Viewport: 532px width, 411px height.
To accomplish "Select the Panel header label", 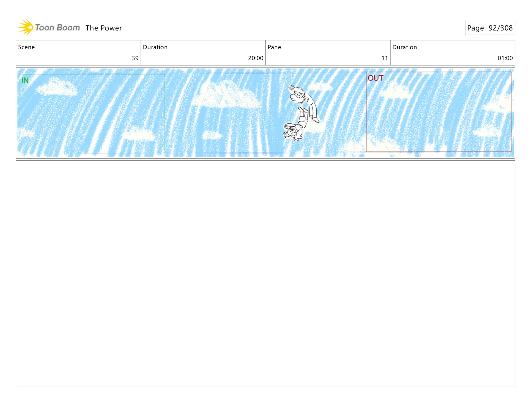I will point(275,47).
